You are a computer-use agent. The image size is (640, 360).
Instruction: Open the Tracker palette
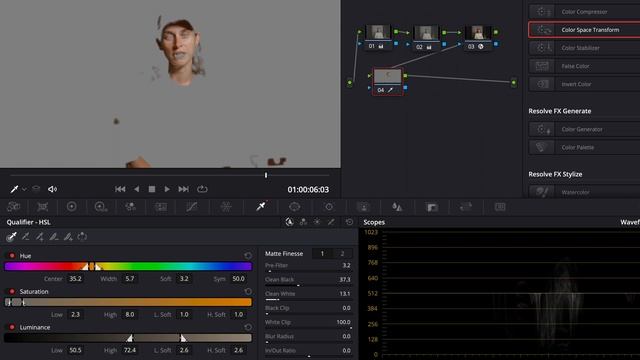(329, 207)
